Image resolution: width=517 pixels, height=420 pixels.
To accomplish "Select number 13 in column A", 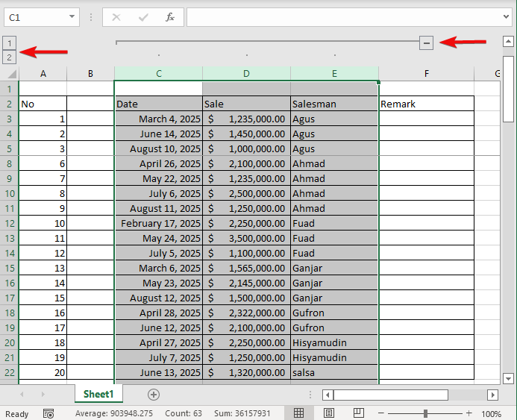I will point(43,269).
